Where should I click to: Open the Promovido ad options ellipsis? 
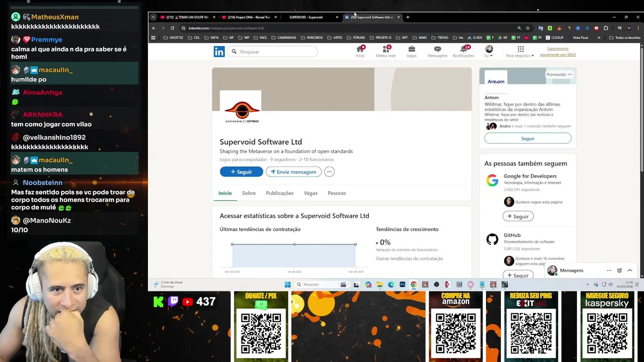(570, 74)
